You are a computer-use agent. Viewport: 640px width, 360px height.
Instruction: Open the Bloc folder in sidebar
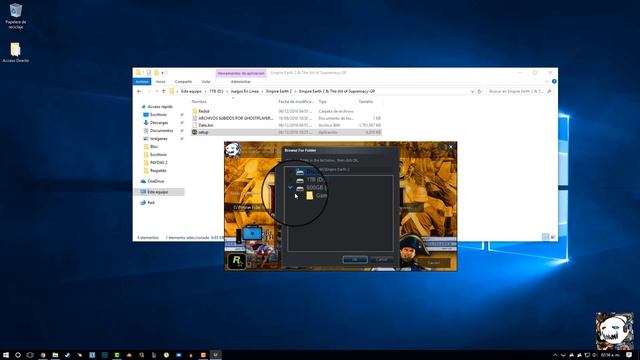153,147
